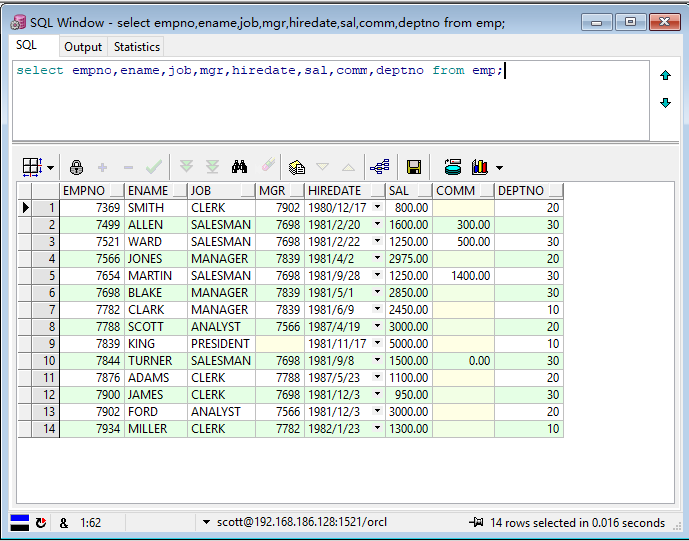Image resolution: width=689 pixels, height=541 pixels.
Task: Click the HIREDATE column header
Action: coord(345,191)
